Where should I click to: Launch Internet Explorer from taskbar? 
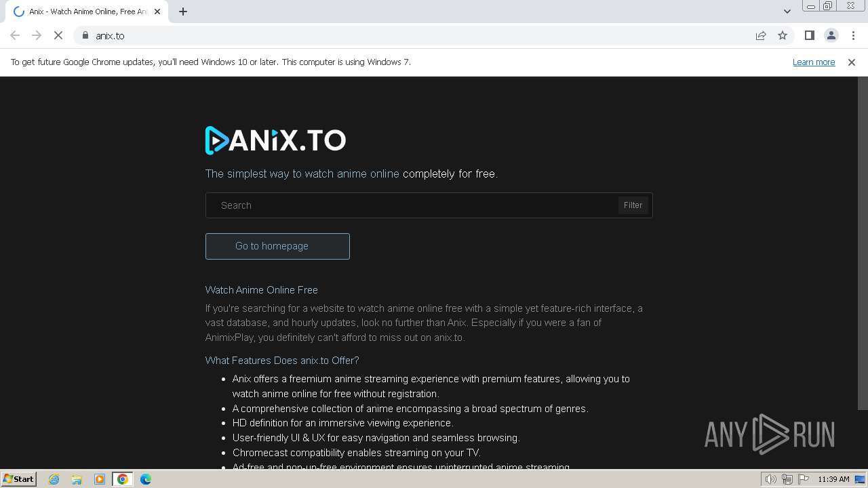[x=54, y=479]
